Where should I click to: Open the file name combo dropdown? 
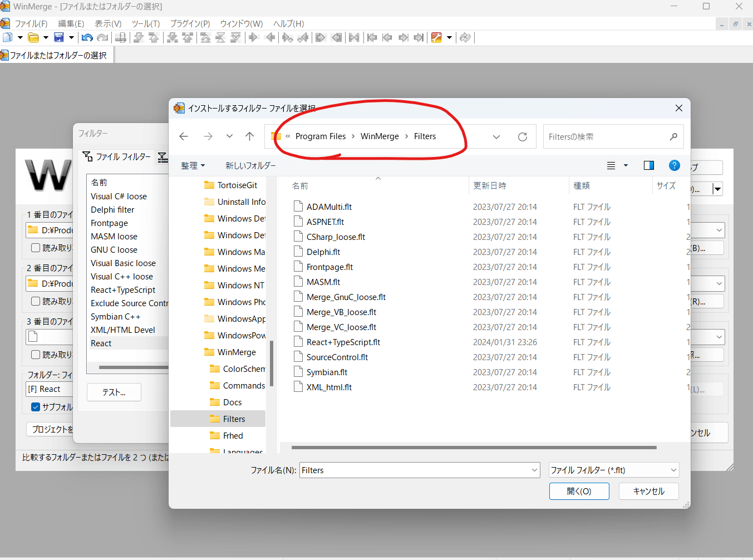534,470
